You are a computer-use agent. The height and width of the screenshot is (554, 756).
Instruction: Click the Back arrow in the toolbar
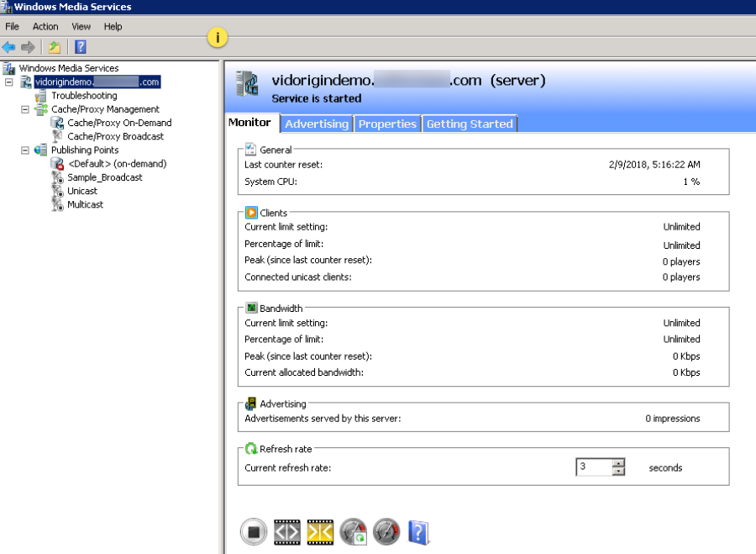[8, 47]
